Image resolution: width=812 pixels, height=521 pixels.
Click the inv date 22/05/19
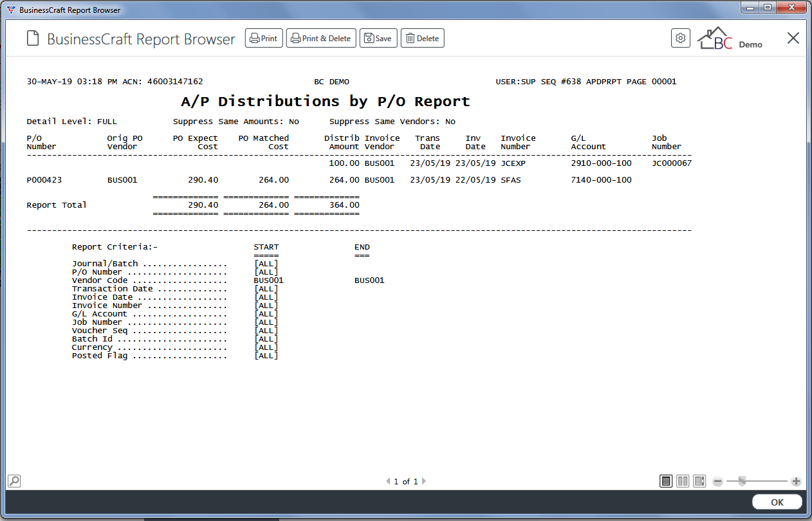tap(475, 180)
